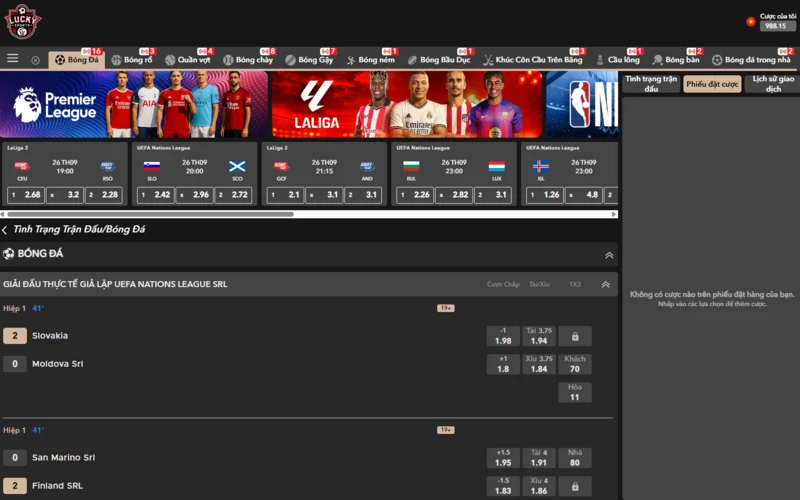The width and height of the screenshot is (800, 500).
Task: Open the Premier League banner
Action: point(134,104)
